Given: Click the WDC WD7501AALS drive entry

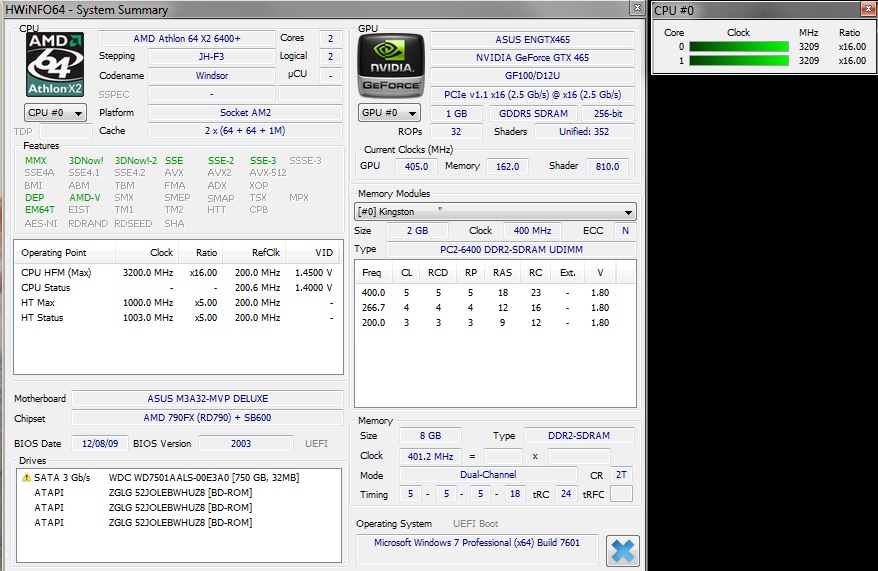Looking at the screenshot, I should [x=179, y=478].
